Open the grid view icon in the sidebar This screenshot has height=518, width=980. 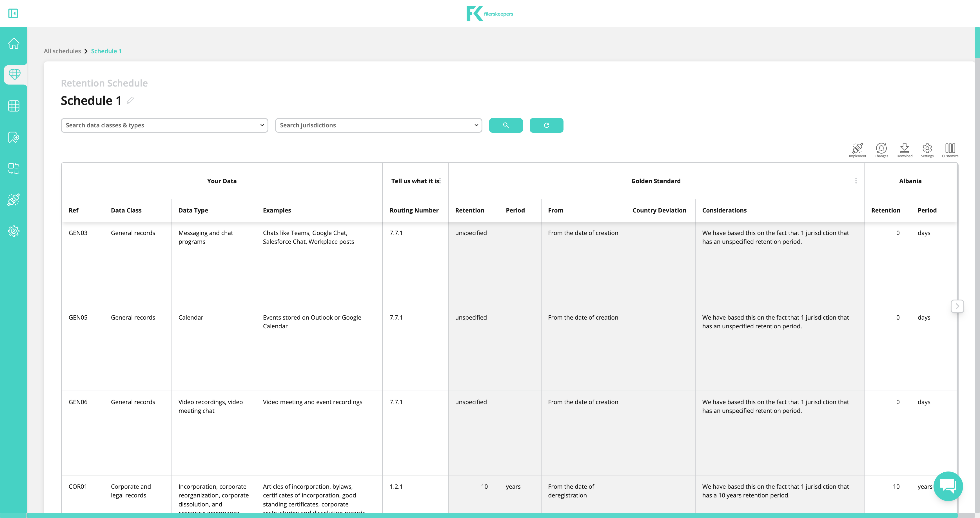pyautogui.click(x=14, y=106)
